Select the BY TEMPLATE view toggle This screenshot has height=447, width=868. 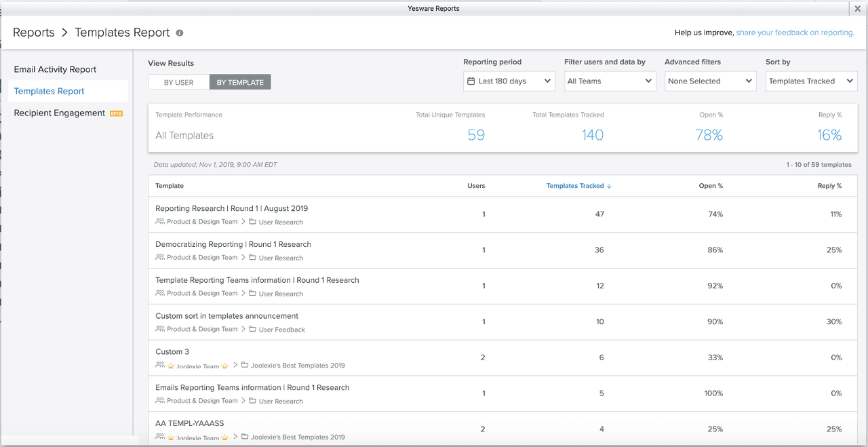click(240, 82)
